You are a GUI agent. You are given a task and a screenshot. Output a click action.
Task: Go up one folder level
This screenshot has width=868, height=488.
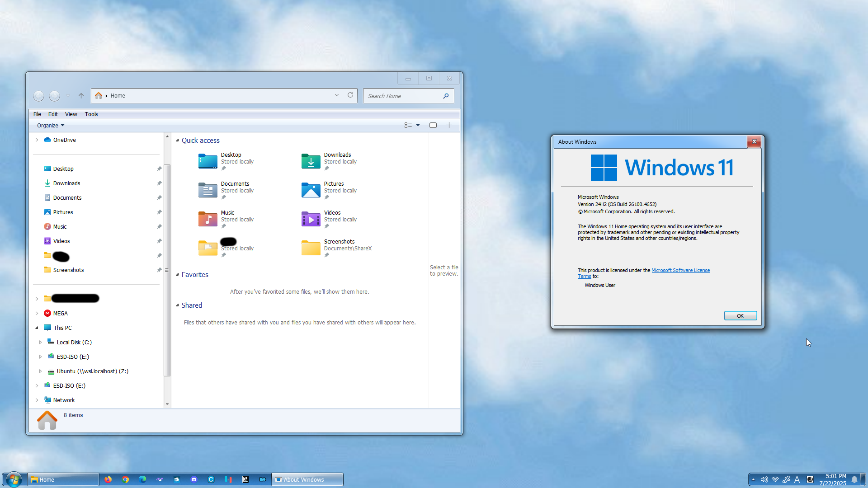81,96
